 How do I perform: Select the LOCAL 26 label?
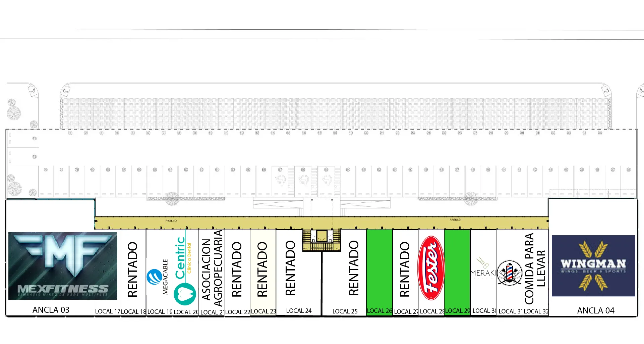379,310
